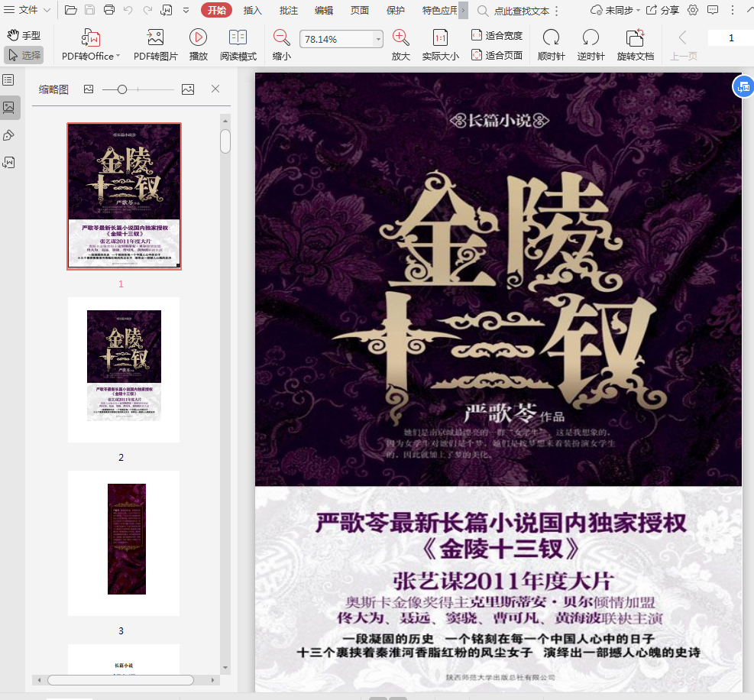The height and width of the screenshot is (700, 754).
Task: Click the floating blue convert button
Action: coord(743,87)
